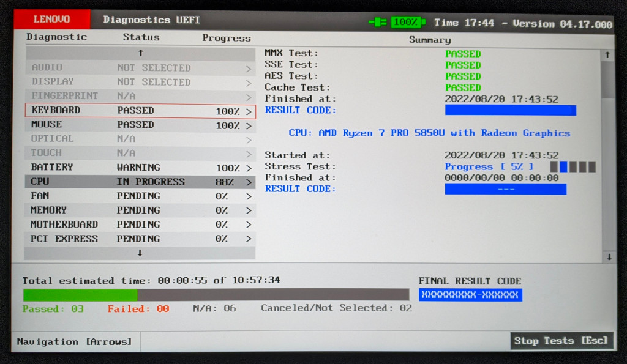Click the CPU 88% progress value
This screenshot has width=627, height=364.
tap(225, 182)
